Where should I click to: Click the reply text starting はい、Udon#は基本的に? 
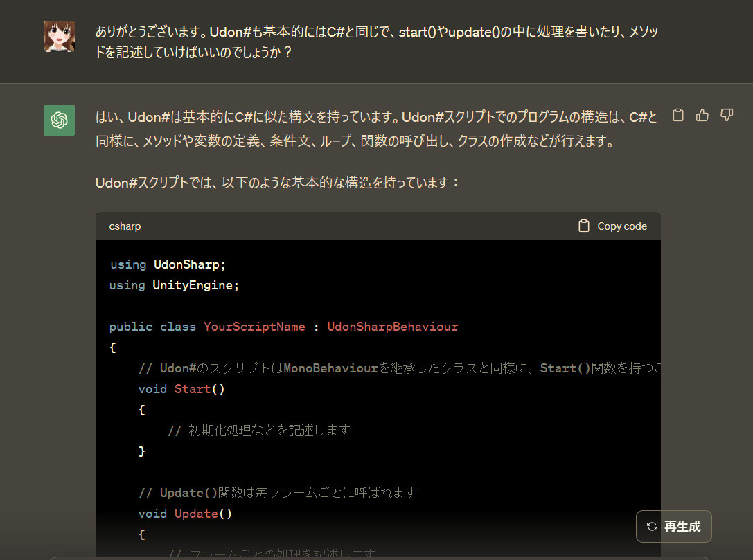377,129
